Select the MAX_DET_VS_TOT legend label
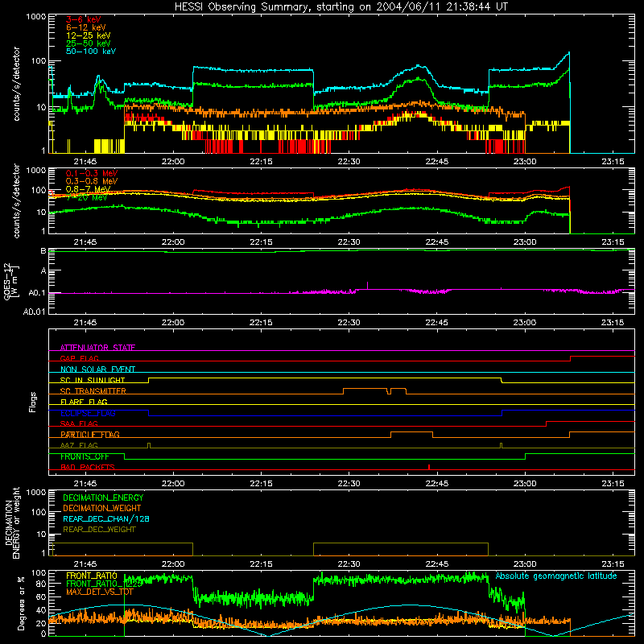Screen dimensions: 644x644 [100, 592]
